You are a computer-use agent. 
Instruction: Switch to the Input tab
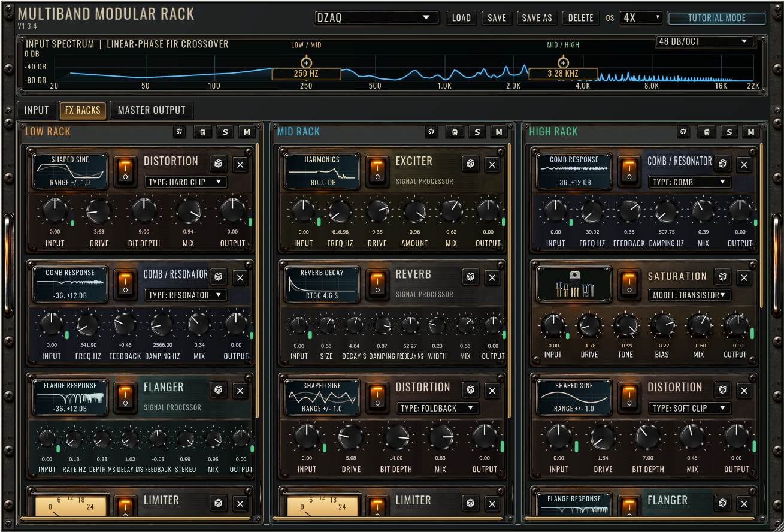(37, 110)
